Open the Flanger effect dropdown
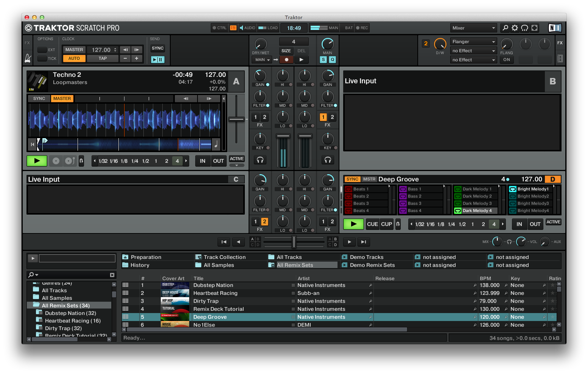588x374 pixels. coord(473,42)
